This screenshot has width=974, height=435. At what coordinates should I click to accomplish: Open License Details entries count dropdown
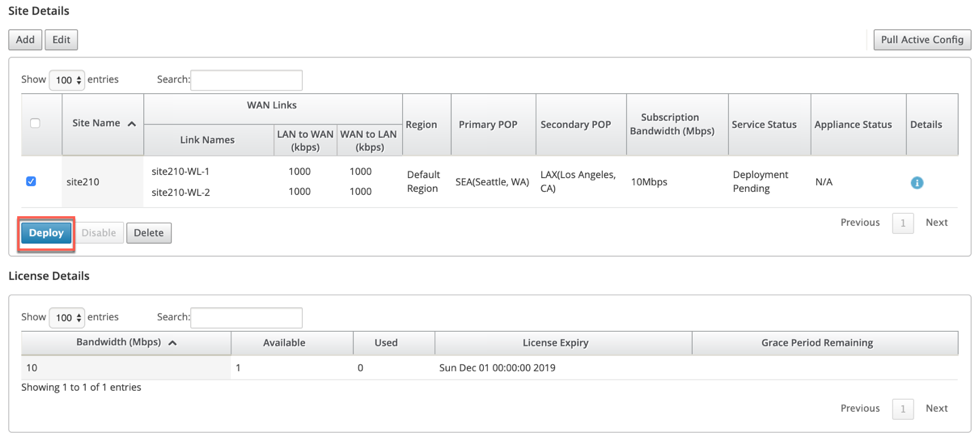(x=66, y=318)
